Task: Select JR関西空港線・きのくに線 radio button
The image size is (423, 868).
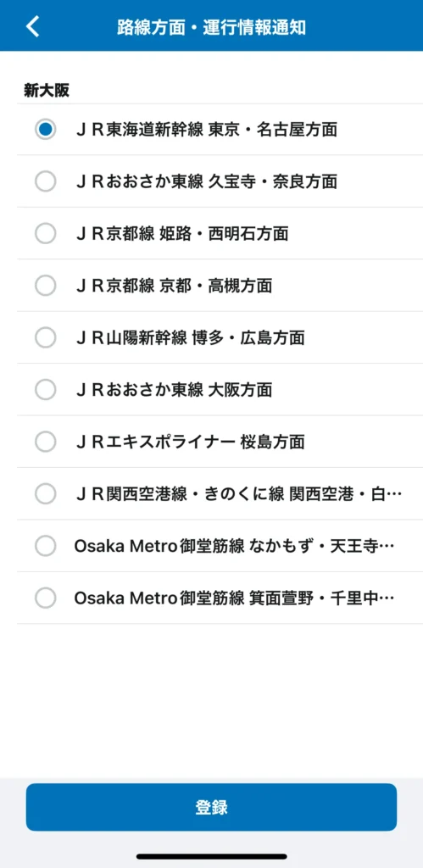Action: click(46, 494)
